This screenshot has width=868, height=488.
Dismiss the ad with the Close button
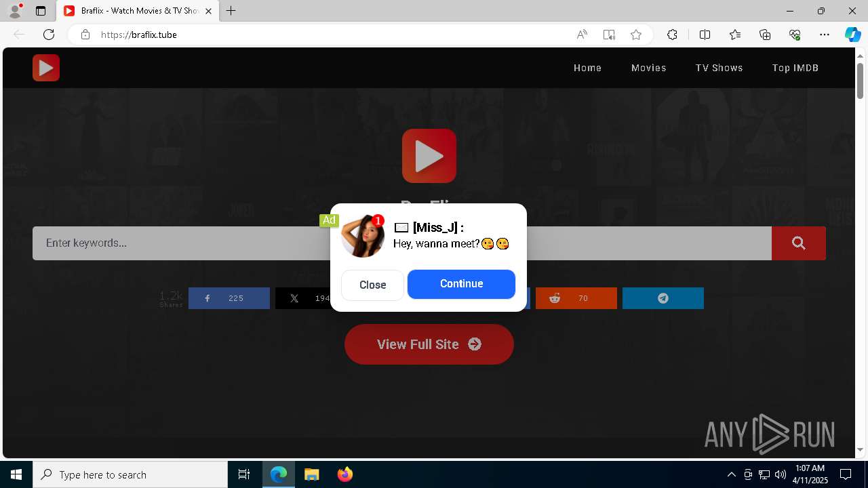pyautogui.click(x=372, y=285)
